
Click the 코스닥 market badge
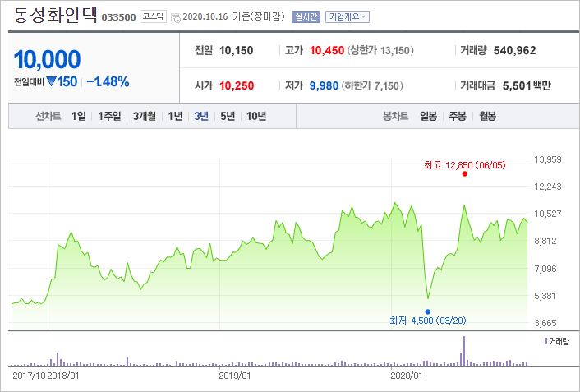point(153,16)
